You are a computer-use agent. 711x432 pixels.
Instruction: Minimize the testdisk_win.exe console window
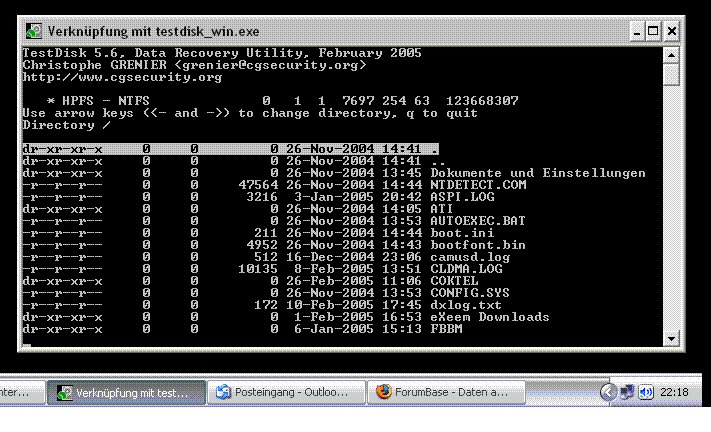[x=637, y=31]
